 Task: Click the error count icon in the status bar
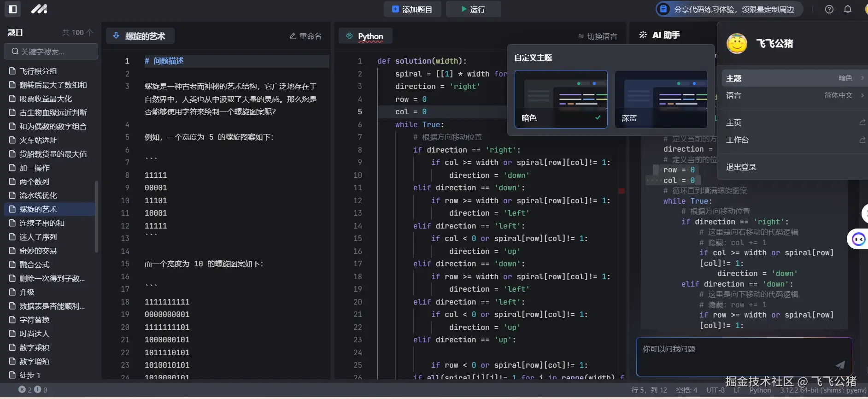22,389
